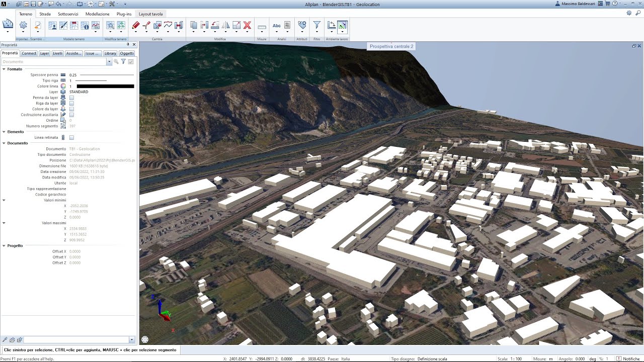The height and width of the screenshot is (362, 644).
Task: Switch to the Sottoservizi ribbon tab
Action: click(68, 14)
